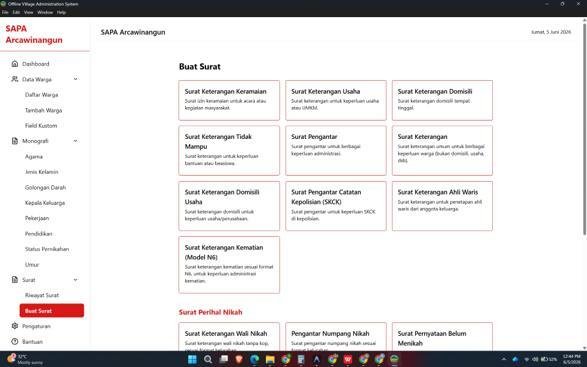Image resolution: width=587 pixels, height=367 pixels.
Task: Open the Brave browser taskbar icon
Action: [x=239, y=360]
